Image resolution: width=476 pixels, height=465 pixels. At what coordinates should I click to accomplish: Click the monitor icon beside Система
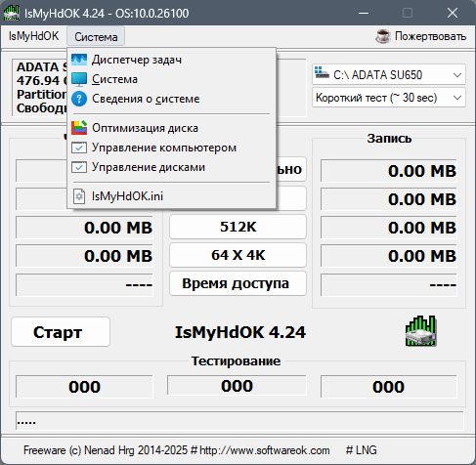pyautogui.click(x=79, y=79)
